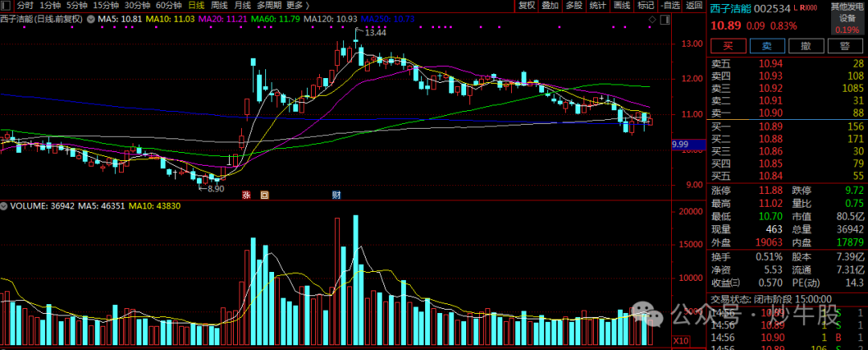Click the red 买 buy button
Screen dimensions: 868x350
click(x=727, y=45)
